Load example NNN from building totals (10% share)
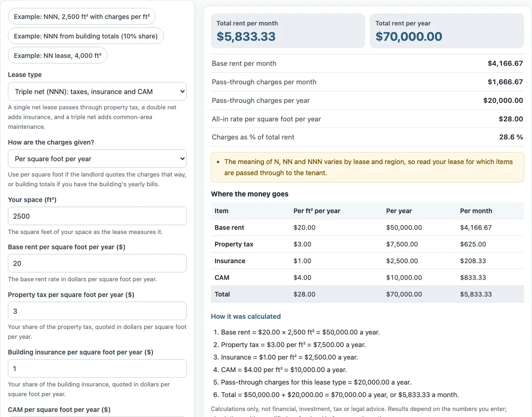 [86, 36]
